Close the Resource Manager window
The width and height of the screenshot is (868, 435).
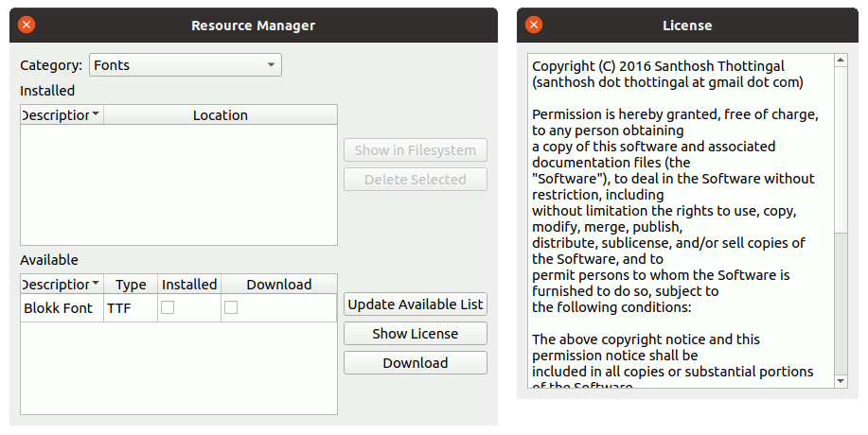click(27, 26)
